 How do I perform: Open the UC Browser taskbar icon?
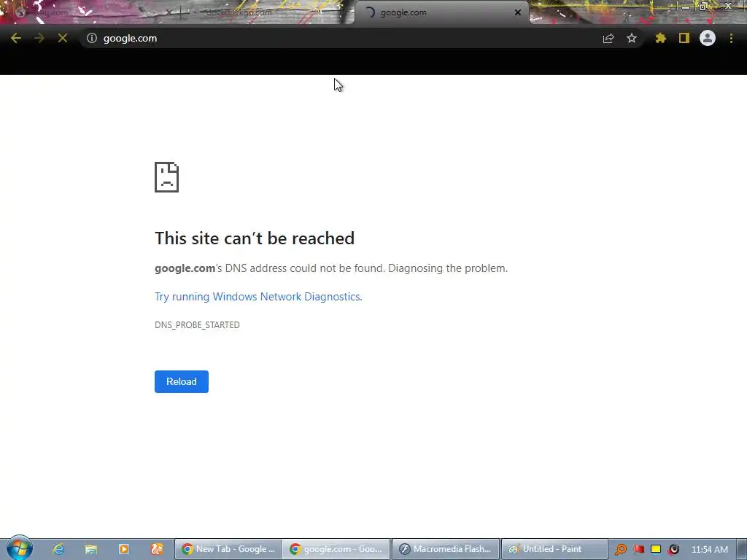tap(157, 549)
